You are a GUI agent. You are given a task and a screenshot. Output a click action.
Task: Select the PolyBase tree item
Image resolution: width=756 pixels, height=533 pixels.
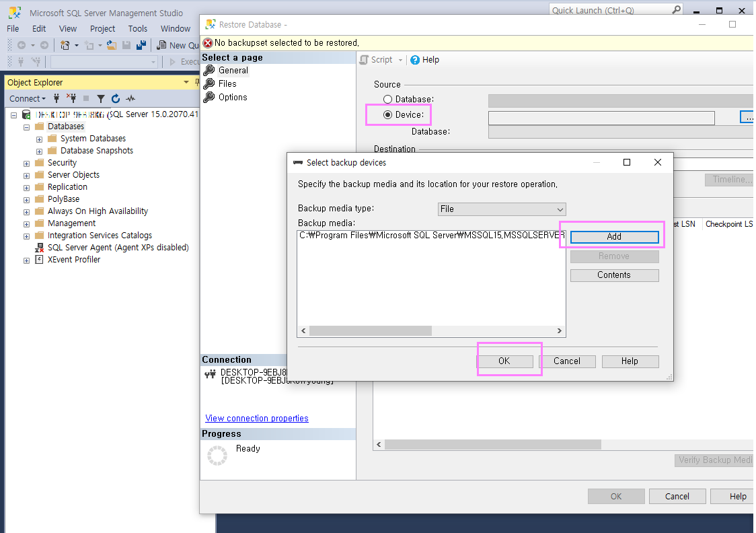pyautogui.click(x=64, y=199)
